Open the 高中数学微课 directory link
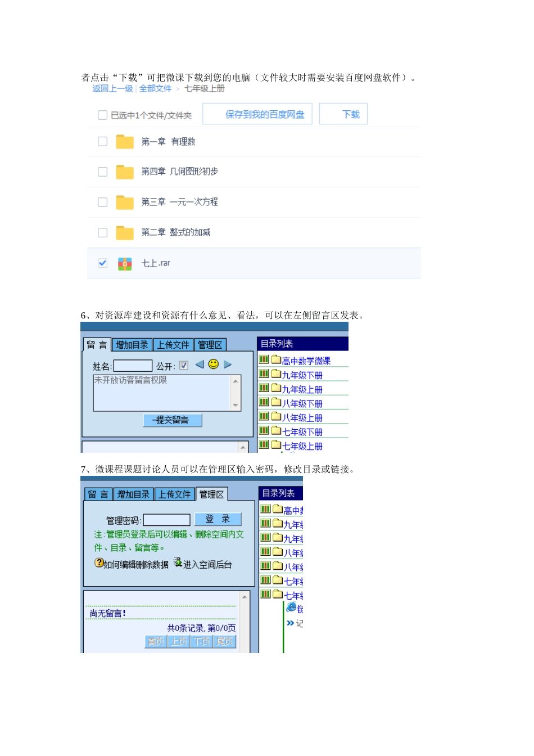Screen dimensions: 534x756 tap(306, 361)
